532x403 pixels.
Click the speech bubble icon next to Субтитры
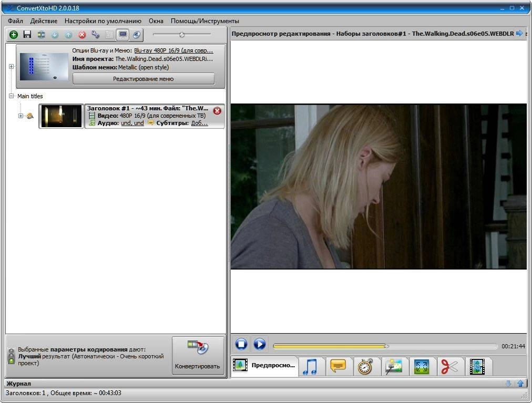point(151,123)
